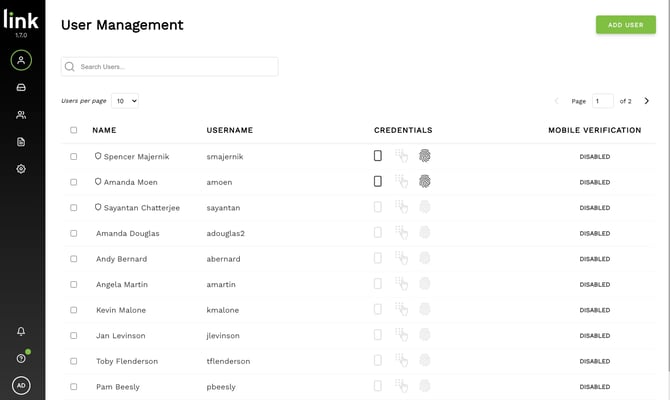Click Spencer Majernik's fingerprint credential icon
The image size is (670, 400).
pos(425,156)
